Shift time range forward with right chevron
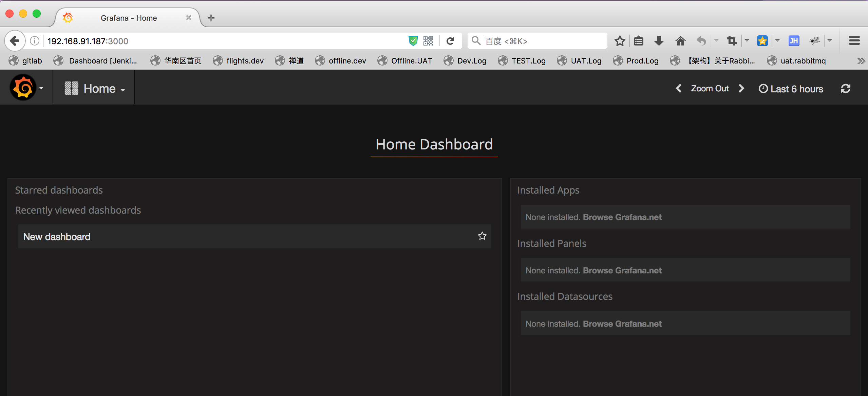Viewport: 868px width, 396px height. (741, 89)
